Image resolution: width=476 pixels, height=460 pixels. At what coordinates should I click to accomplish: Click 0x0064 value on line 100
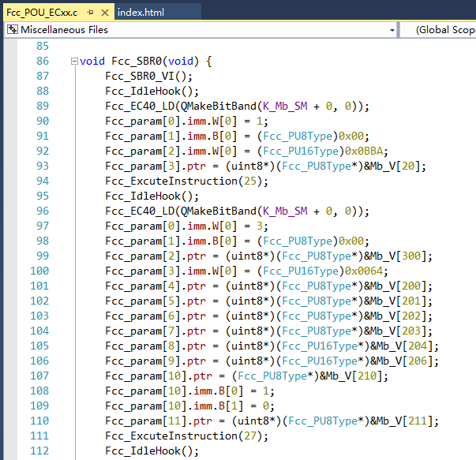pyautogui.click(x=363, y=271)
